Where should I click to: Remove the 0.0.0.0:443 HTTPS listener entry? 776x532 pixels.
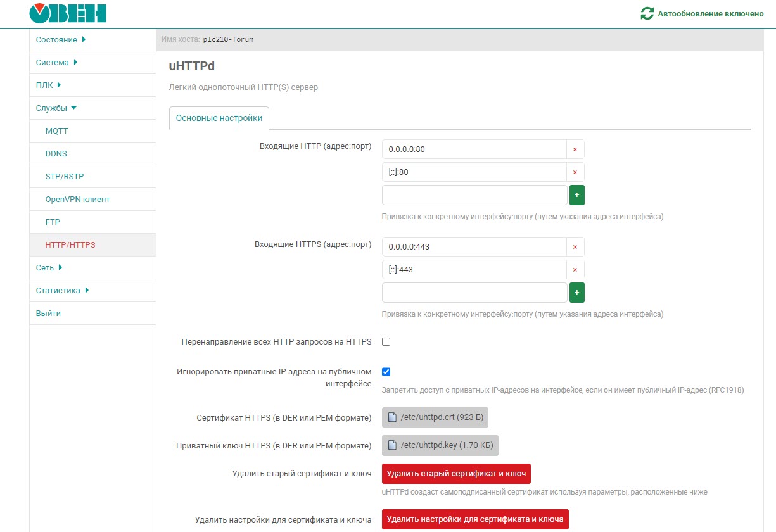tap(575, 247)
